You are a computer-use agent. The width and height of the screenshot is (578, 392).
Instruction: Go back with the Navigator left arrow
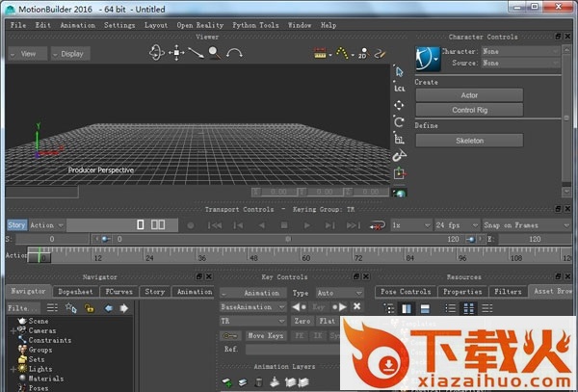(108, 308)
